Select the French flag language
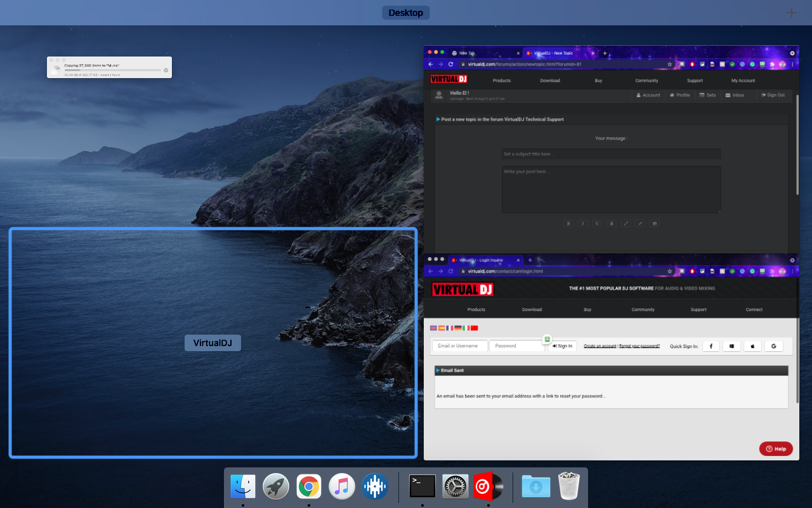Screen dimensions: 812x508 (450, 328)
